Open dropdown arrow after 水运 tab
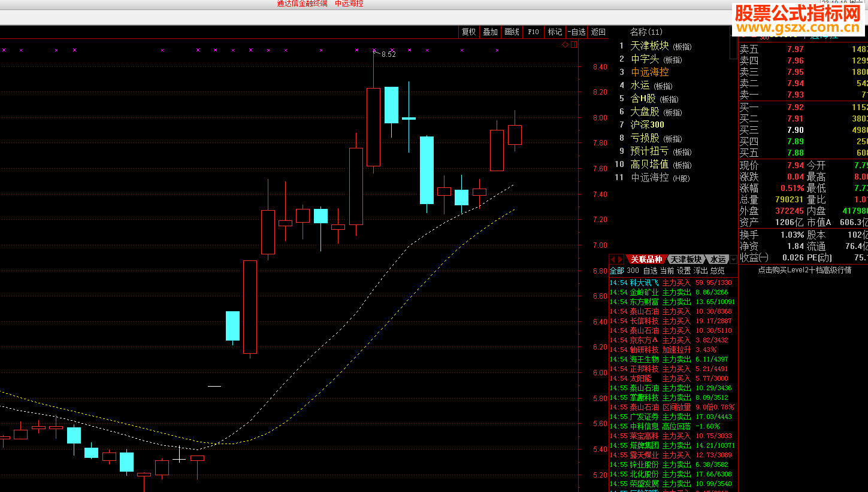The image size is (868, 492). (733, 259)
